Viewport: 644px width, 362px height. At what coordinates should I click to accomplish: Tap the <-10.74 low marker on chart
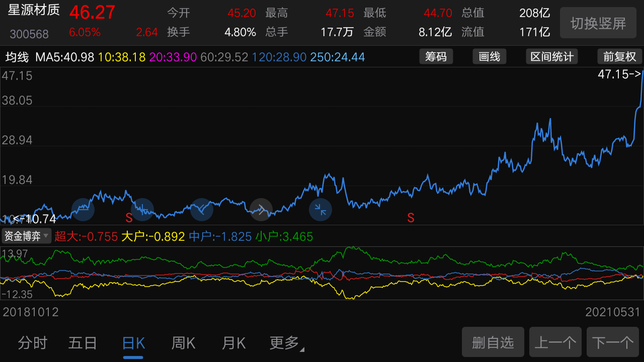tap(34, 219)
